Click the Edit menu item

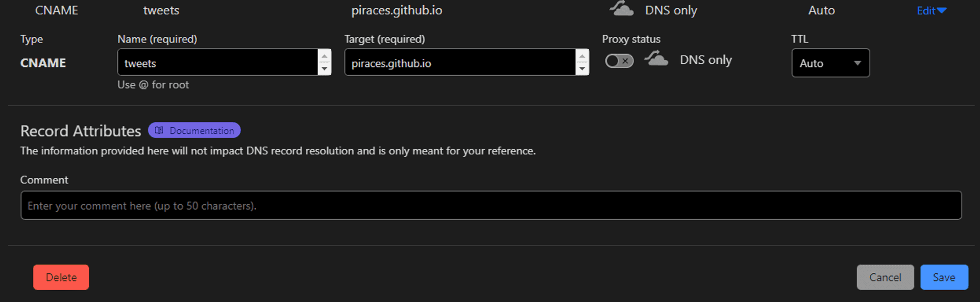pos(926,10)
